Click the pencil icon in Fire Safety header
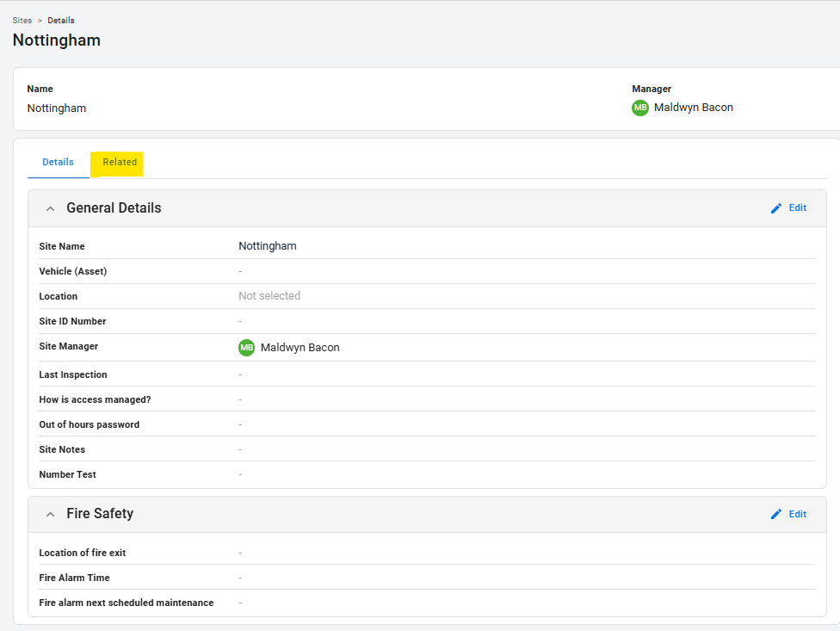The image size is (840, 631). pos(776,514)
